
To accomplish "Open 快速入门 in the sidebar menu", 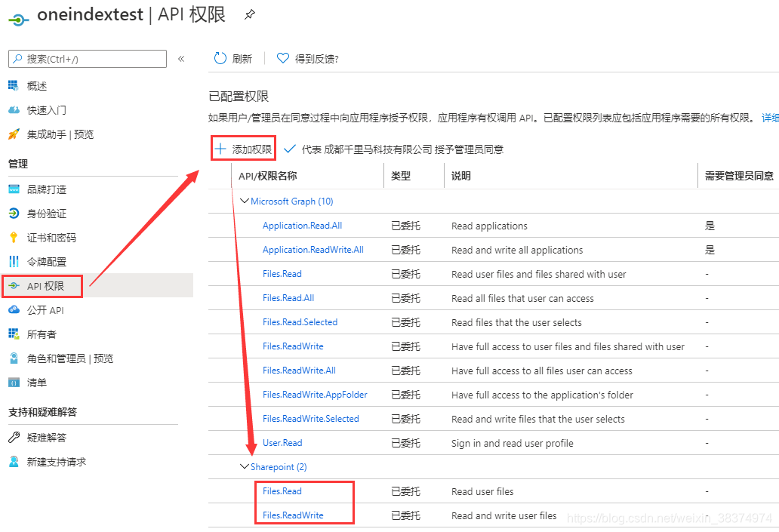I will tap(47, 110).
